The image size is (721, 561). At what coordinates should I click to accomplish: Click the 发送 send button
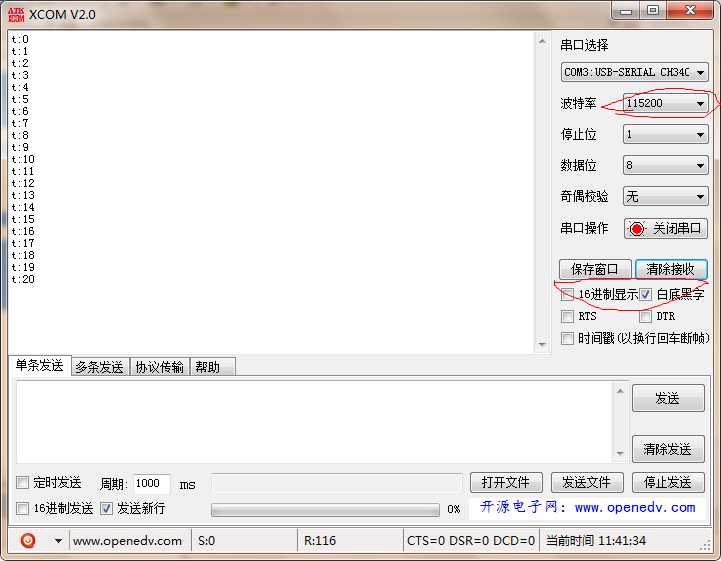(668, 398)
